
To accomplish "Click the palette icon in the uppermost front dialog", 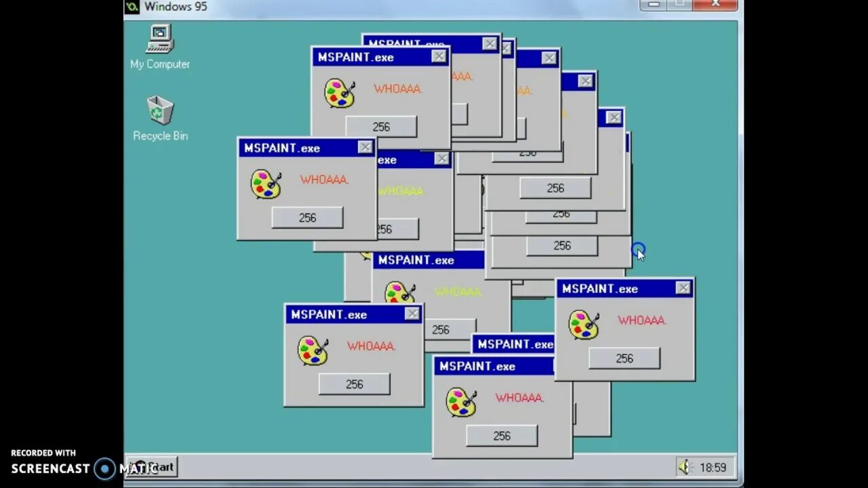I will coord(340,94).
